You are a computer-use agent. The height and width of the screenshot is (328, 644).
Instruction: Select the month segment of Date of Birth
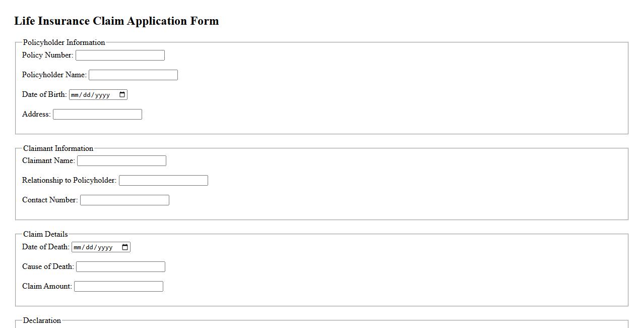(75, 95)
